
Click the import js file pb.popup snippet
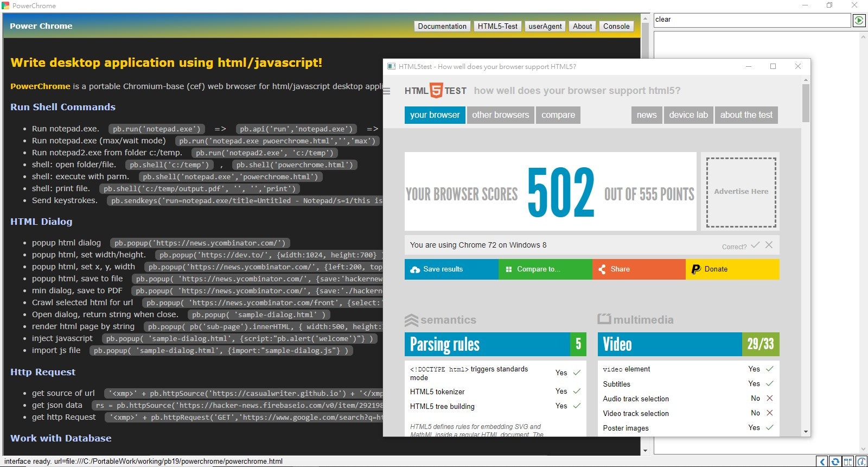221,351
